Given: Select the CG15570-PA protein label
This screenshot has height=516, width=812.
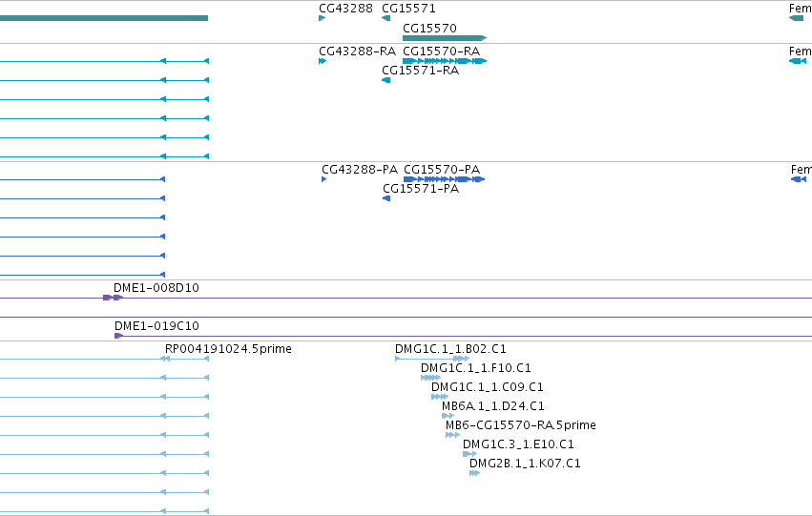Looking at the screenshot, I should point(442,170).
